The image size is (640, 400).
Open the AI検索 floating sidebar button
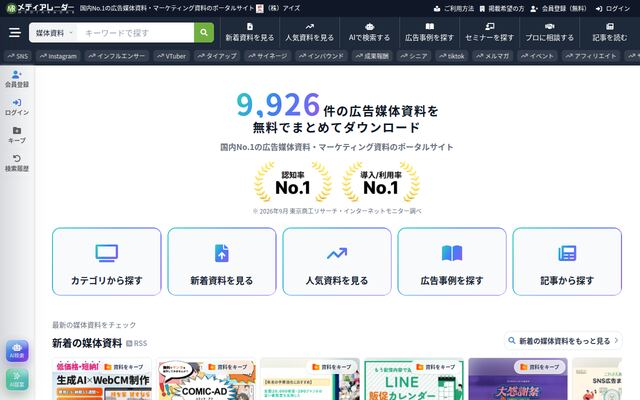[17, 351]
